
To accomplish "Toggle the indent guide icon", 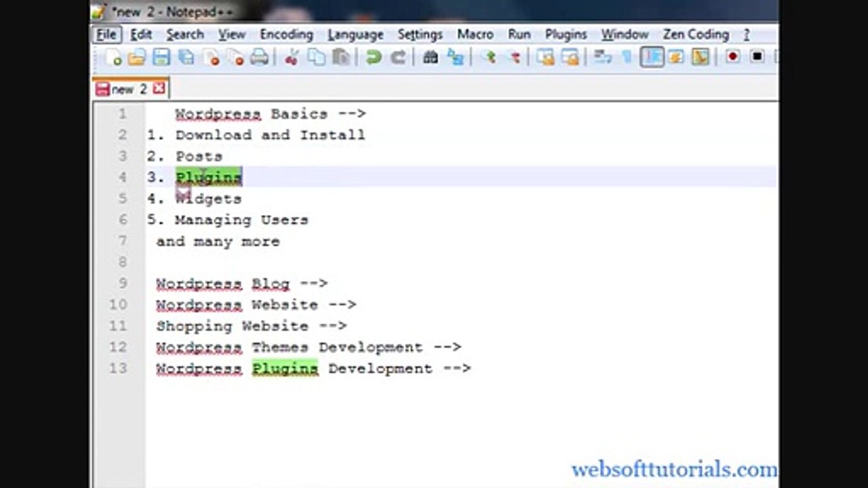I will point(652,58).
